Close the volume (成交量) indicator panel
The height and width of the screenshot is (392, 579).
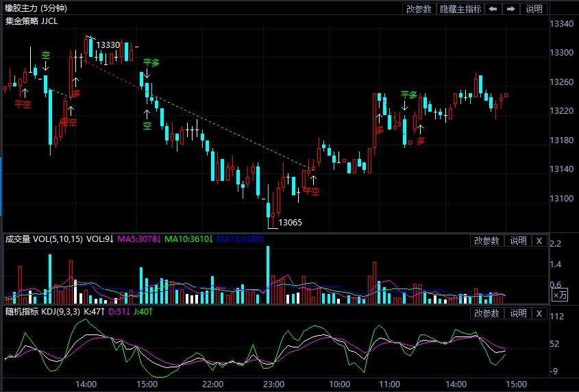pyautogui.click(x=539, y=241)
